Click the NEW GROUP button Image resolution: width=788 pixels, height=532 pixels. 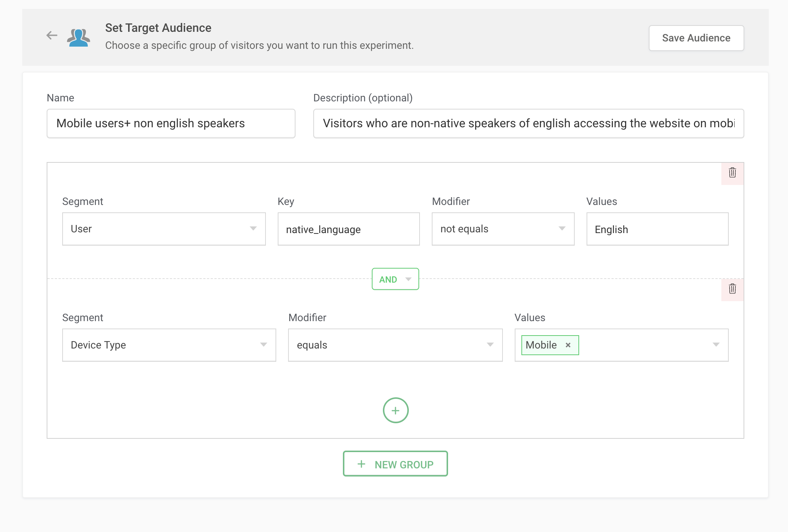tap(395, 464)
